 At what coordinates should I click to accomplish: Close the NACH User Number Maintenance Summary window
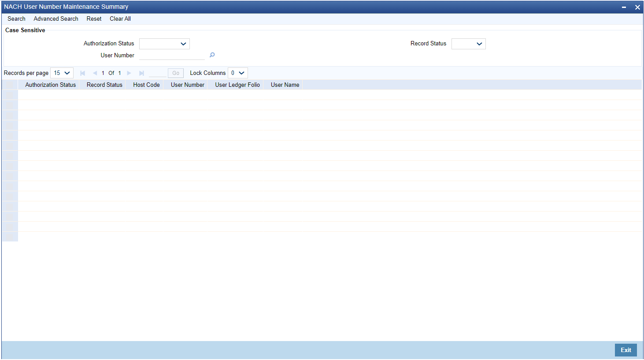click(637, 7)
